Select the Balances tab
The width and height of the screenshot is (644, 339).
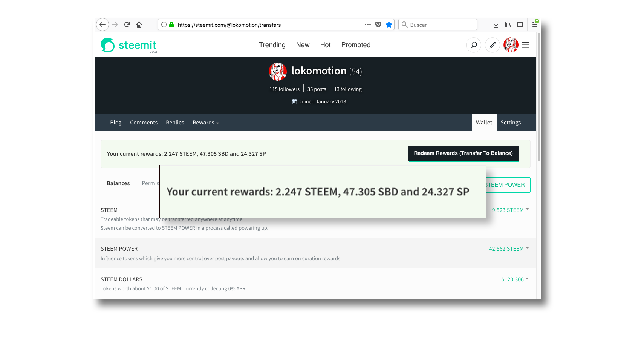tap(118, 183)
